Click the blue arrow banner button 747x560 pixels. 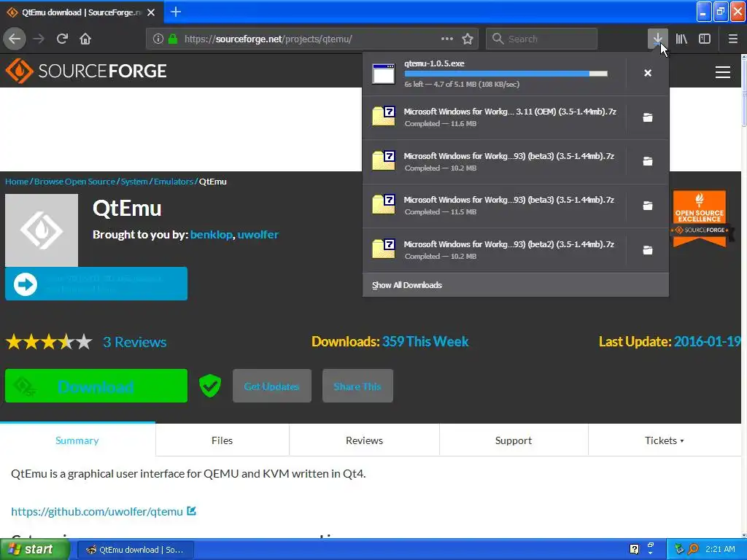96,284
